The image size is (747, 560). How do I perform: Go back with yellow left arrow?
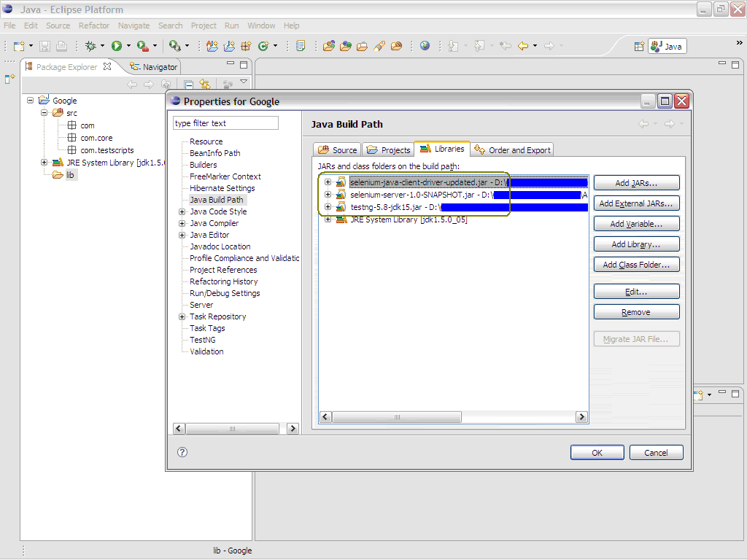click(x=523, y=46)
